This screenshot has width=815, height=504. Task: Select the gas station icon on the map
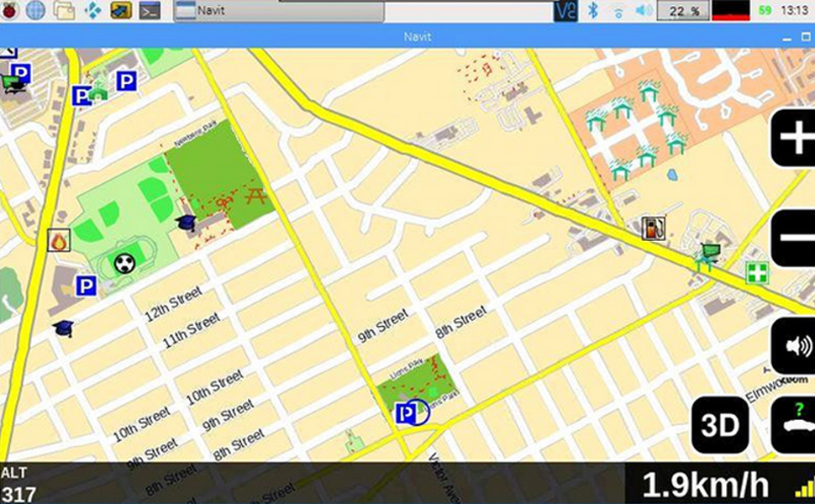[654, 228]
